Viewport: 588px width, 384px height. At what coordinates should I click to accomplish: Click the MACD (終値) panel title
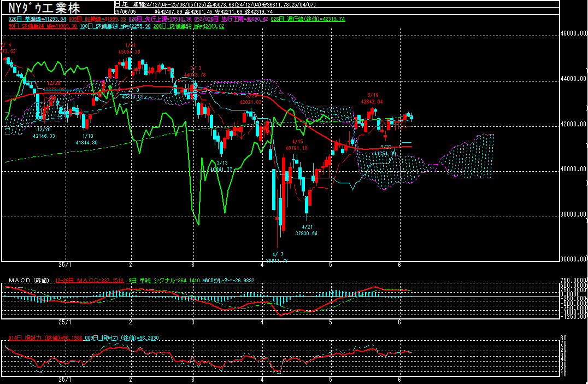tap(29, 281)
